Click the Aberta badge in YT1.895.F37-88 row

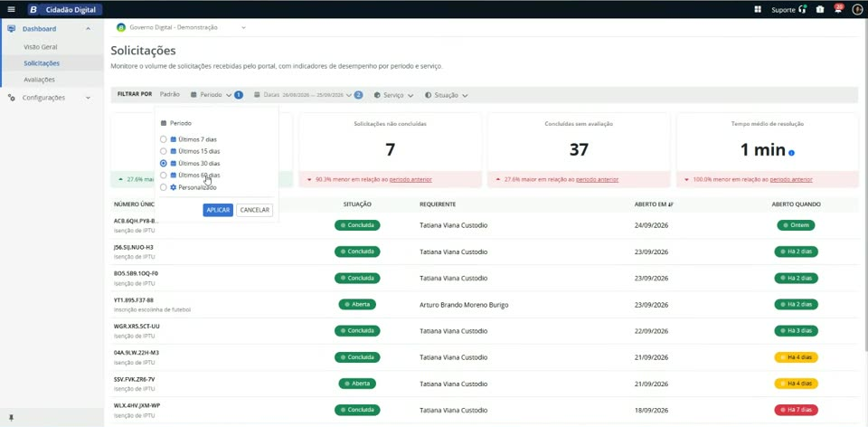point(357,305)
